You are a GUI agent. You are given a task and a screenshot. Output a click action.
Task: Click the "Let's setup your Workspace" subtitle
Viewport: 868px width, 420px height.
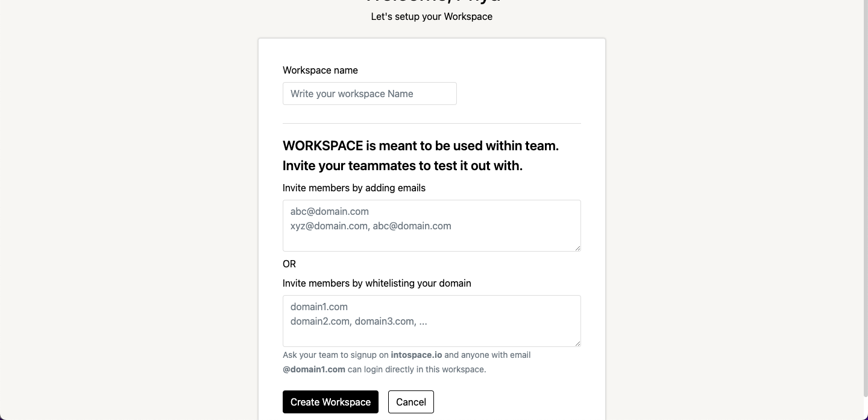coord(432,16)
